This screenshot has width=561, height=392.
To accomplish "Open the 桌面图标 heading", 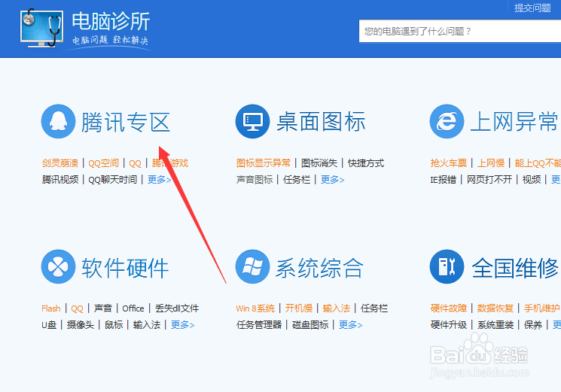I will [x=321, y=122].
